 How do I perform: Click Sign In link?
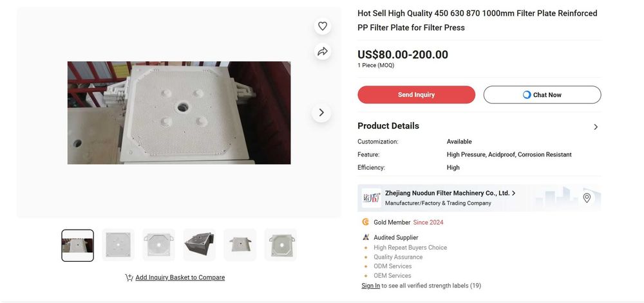click(x=370, y=286)
